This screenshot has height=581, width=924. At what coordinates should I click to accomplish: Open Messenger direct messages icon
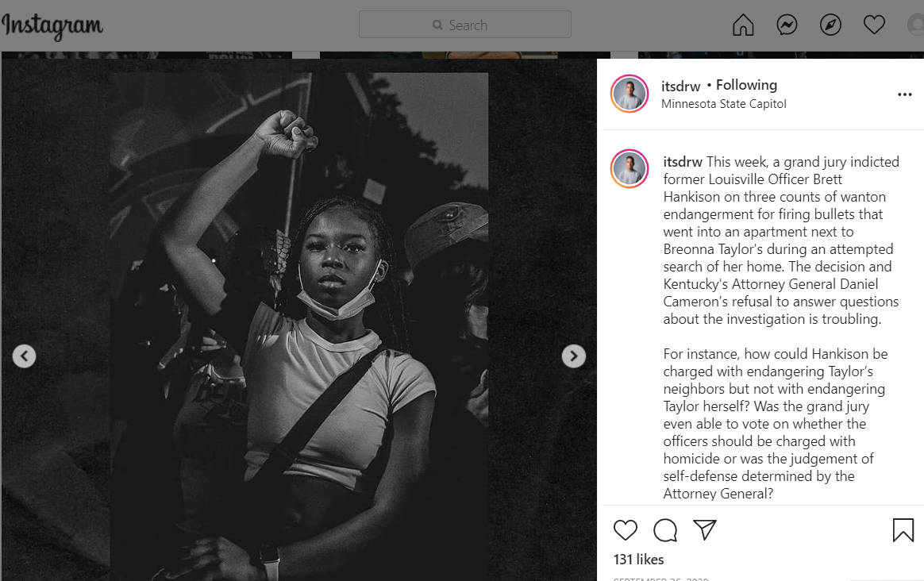pos(787,25)
